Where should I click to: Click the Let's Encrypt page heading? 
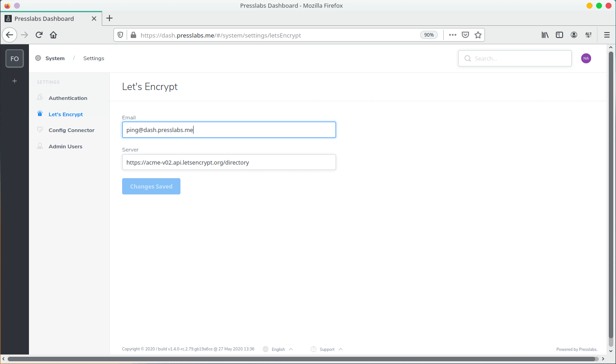click(150, 87)
